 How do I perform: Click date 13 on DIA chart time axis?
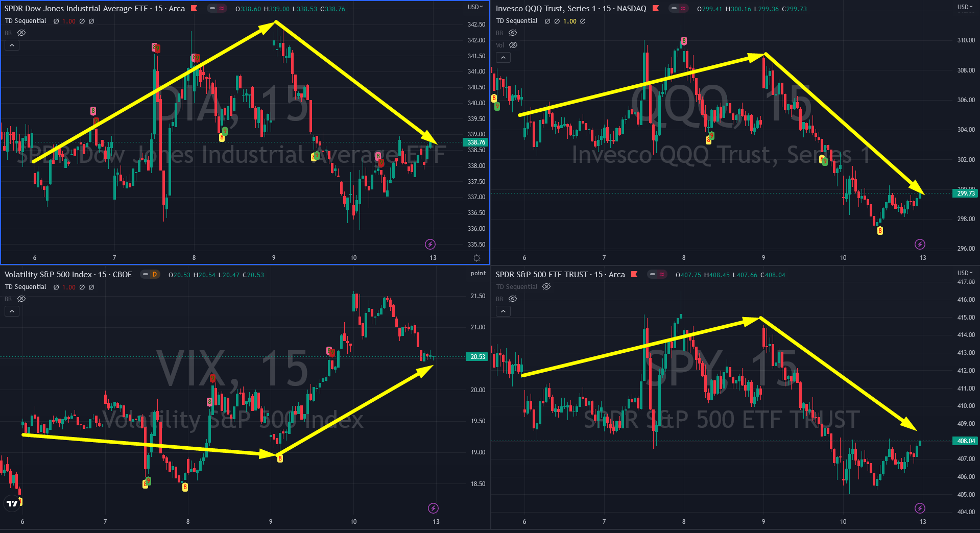point(433,258)
